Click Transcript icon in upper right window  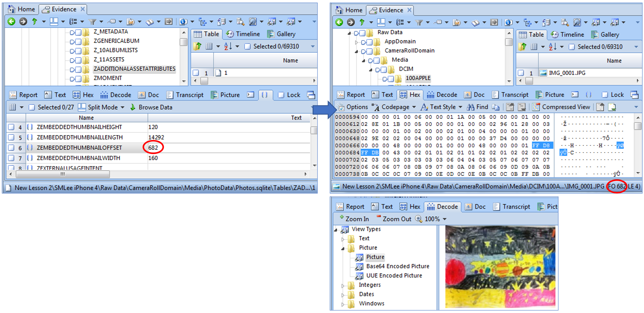[495, 95]
